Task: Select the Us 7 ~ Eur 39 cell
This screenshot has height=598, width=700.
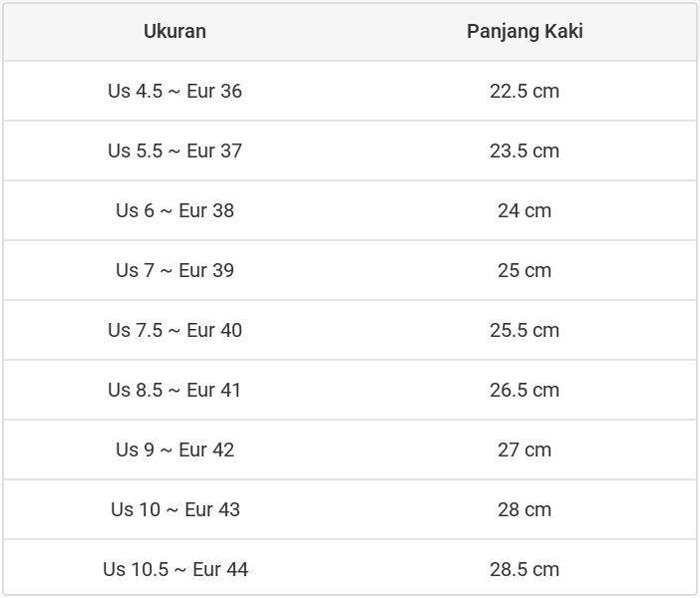Action: pos(175,270)
